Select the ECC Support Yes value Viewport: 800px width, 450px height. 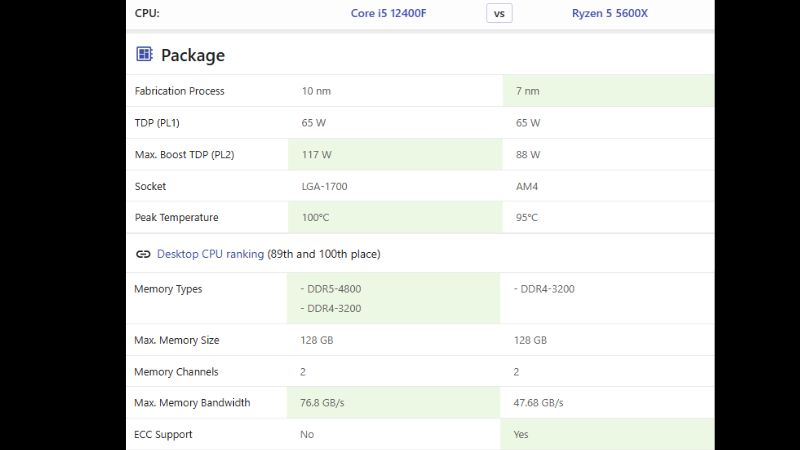click(521, 434)
